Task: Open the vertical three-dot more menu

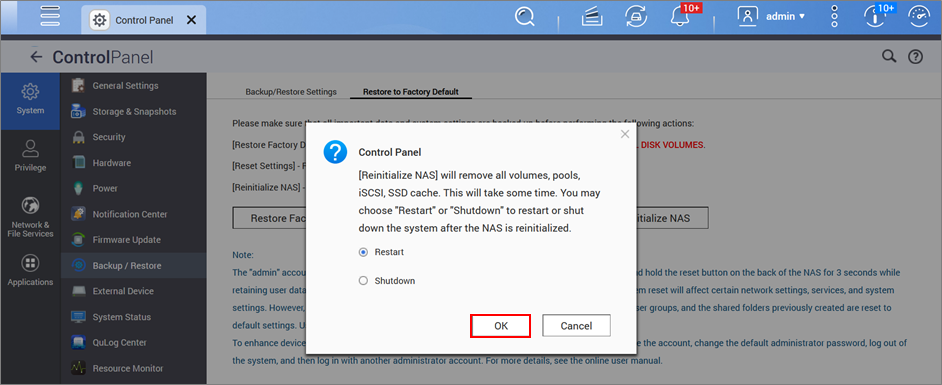Action: tap(834, 17)
